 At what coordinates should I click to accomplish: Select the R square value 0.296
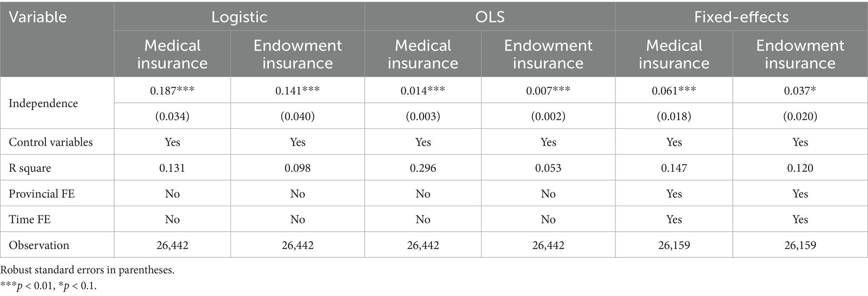pyautogui.click(x=423, y=168)
